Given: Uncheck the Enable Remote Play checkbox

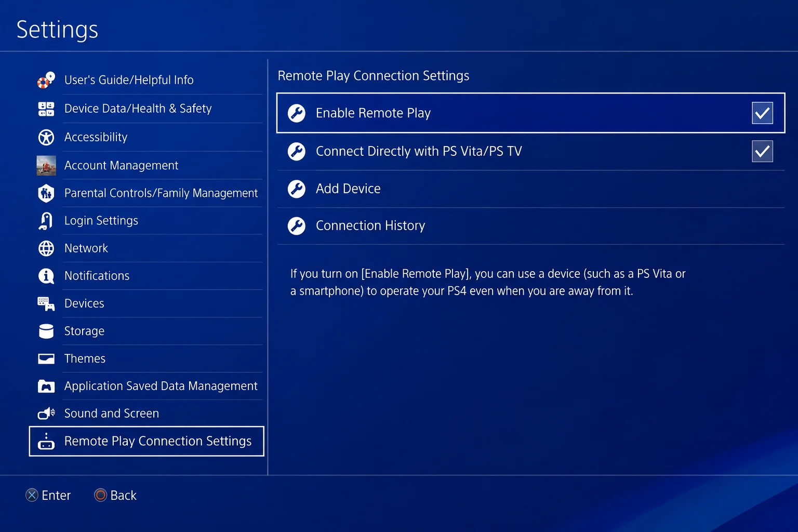Looking at the screenshot, I should (x=762, y=113).
